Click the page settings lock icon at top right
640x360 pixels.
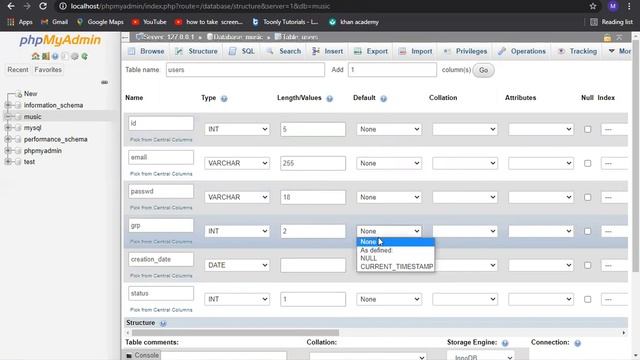click(607, 38)
